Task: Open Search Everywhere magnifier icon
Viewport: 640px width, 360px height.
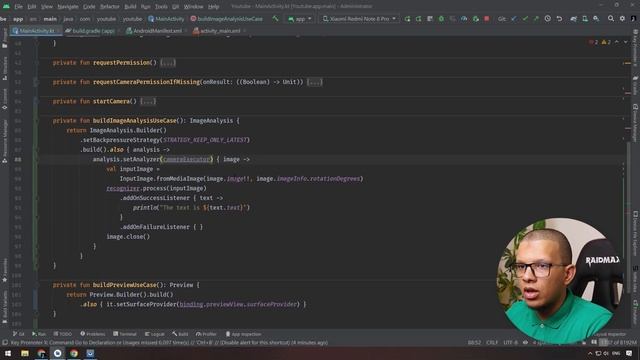Action: (x=611, y=19)
